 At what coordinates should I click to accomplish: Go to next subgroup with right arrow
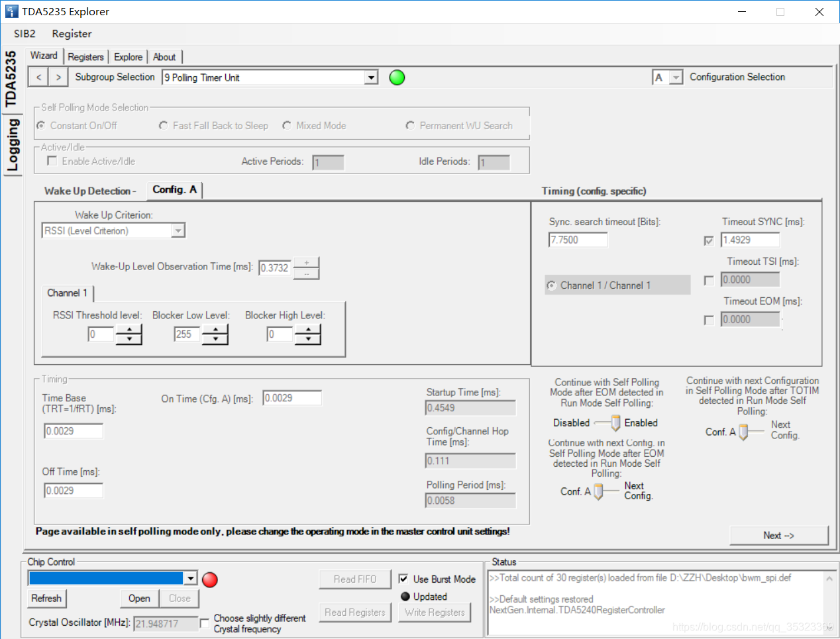pyautogui.click(x=58, y=77)
